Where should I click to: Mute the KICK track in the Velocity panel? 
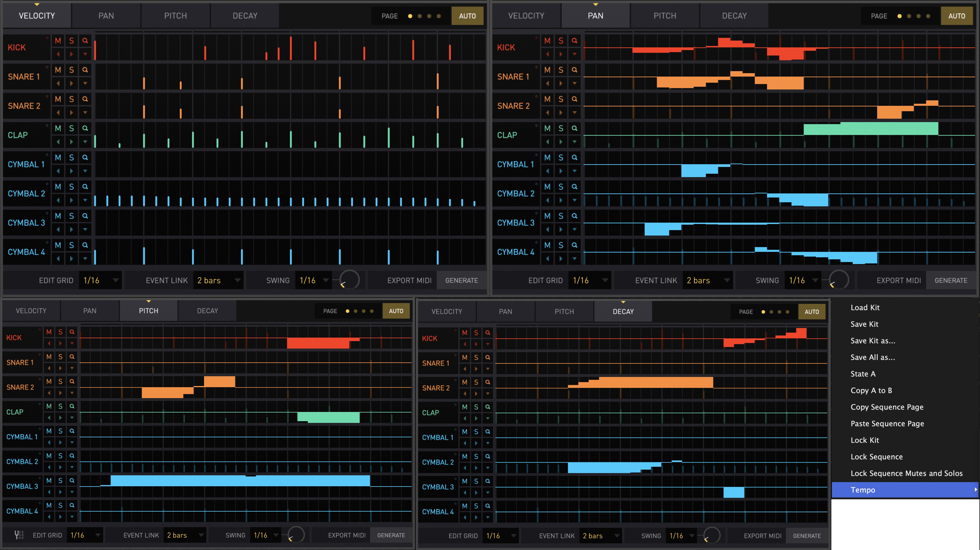point(58,40)
